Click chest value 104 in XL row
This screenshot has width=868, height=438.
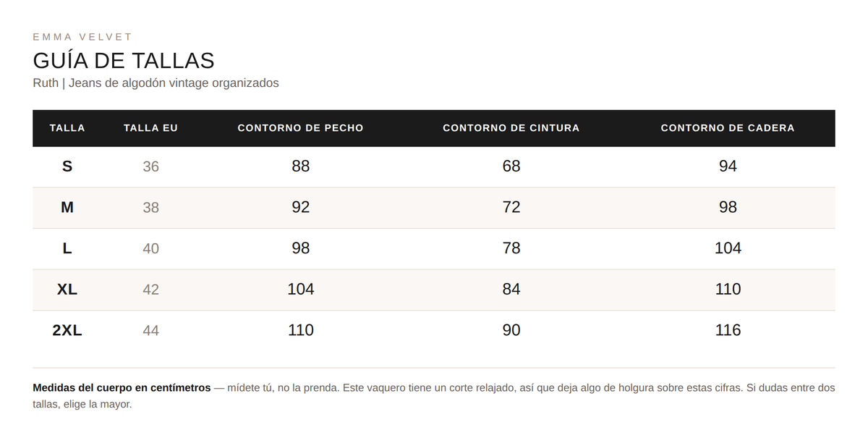pos(300,290)
